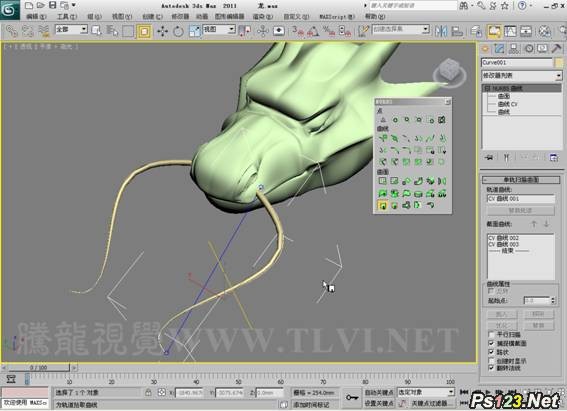Open the named selection sets dropdown
567x411 pixels.
click(401, 29)
